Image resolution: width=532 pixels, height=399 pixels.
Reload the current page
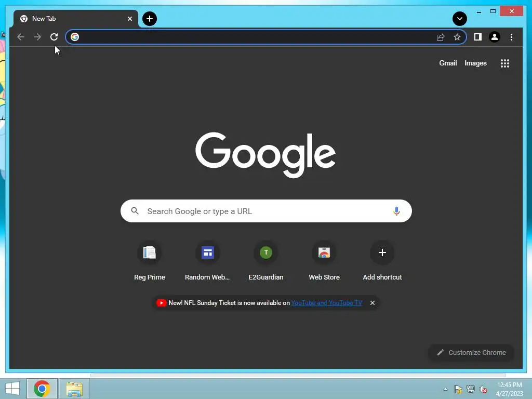tap(54, 37)
